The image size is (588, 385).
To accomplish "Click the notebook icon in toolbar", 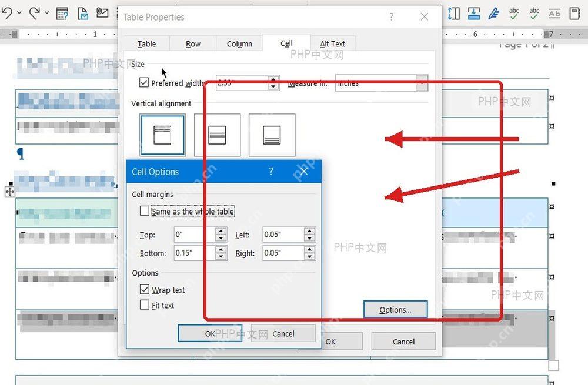I will (574, 14).
